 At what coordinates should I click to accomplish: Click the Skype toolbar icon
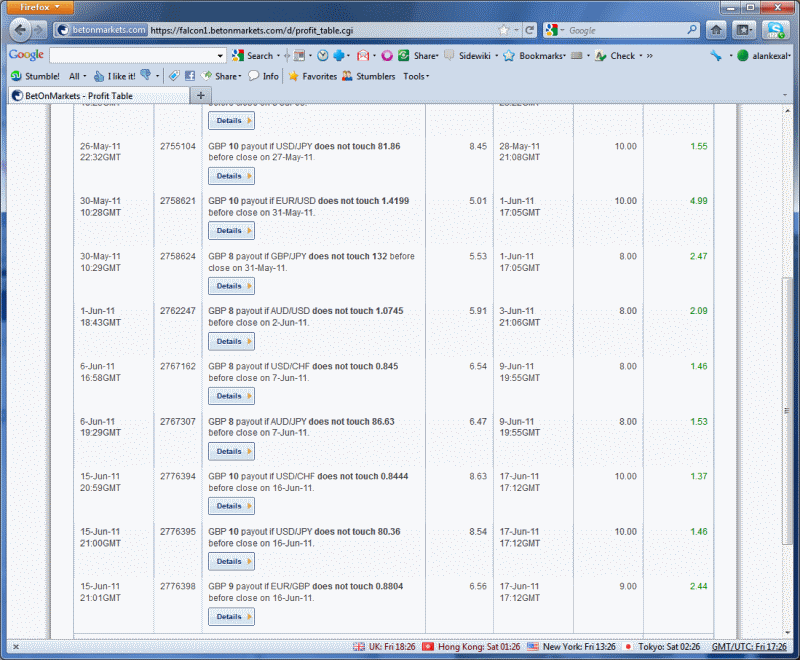pos(776,30)
